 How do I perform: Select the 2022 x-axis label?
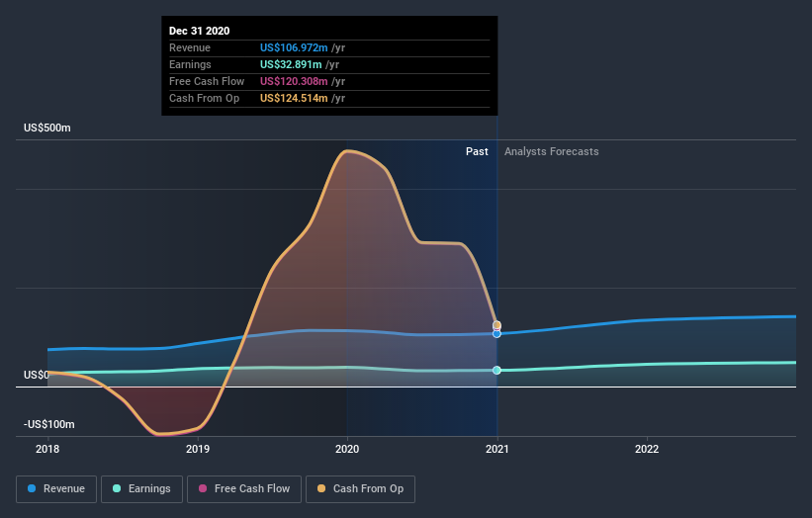click(x=647, y=449)
